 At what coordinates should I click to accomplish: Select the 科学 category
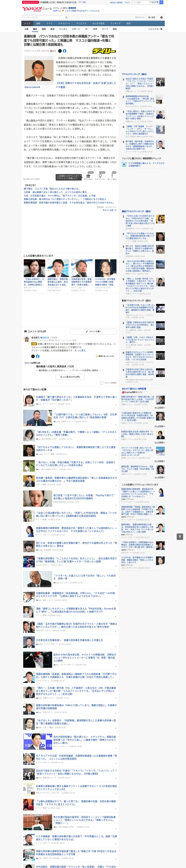tap(95, 29)
